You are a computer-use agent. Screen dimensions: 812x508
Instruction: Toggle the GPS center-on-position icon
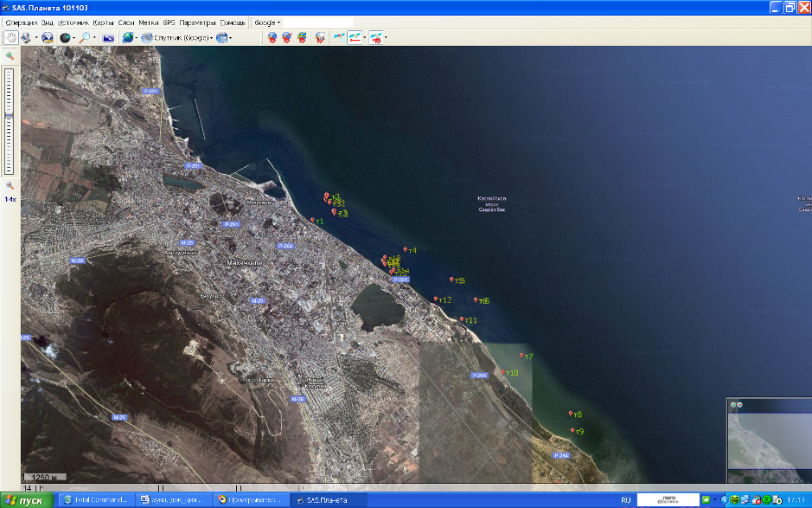(x=376, y=37)
